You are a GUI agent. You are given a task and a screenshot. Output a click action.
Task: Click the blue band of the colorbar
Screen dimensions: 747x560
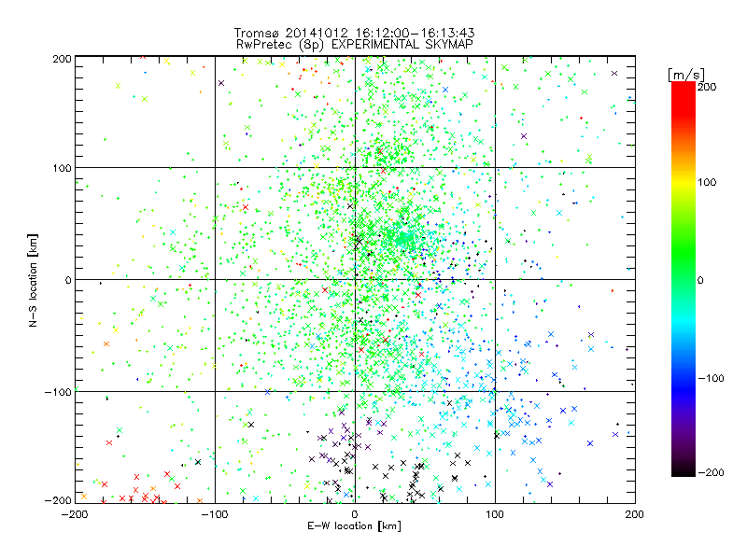coord(684,388)
